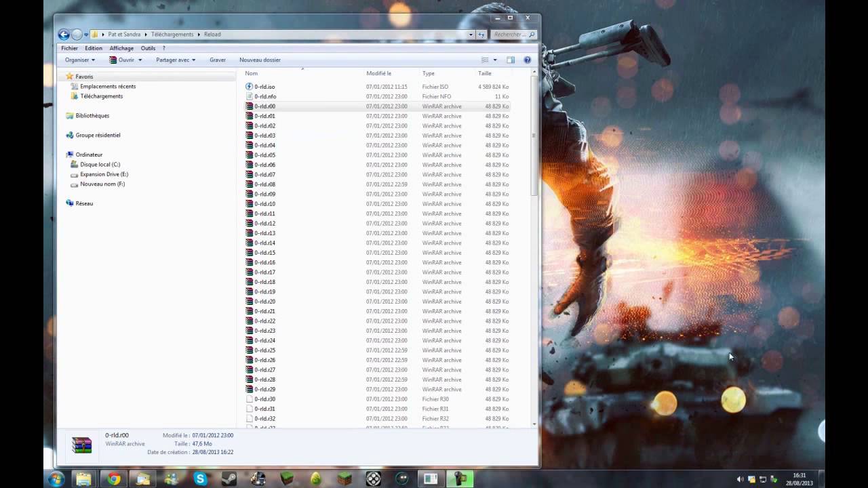This screenshot has height=488, width=868.
Task: Open the Edition menu
Action: (94, 48)
